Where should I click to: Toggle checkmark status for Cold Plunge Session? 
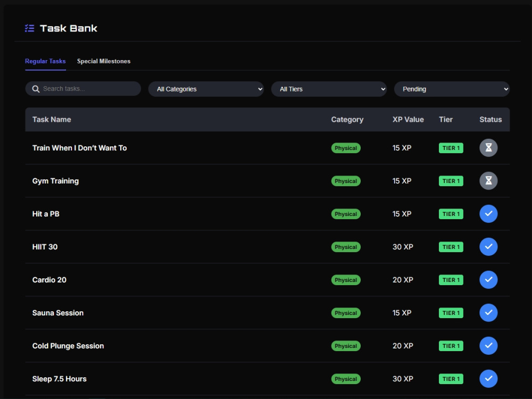pyautogui.click(x=488, y=346)
